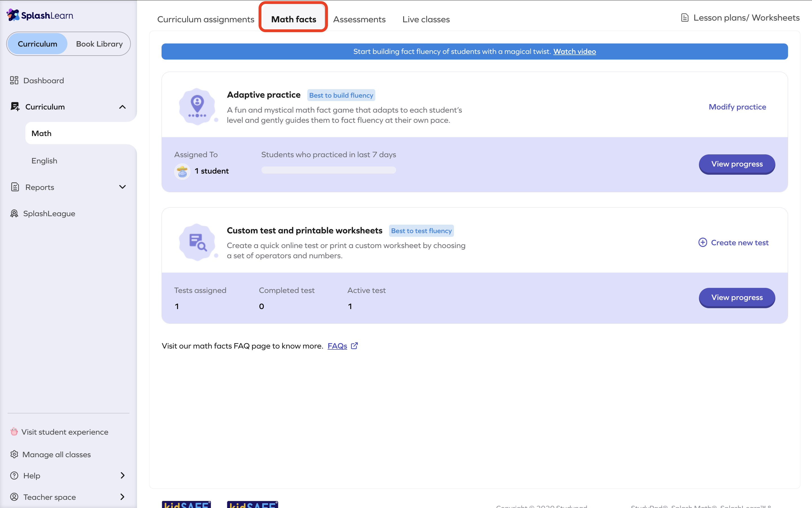The height and width of the screenshot is (508, 812).
Task: Click Visit student experience
Action: 65,432
